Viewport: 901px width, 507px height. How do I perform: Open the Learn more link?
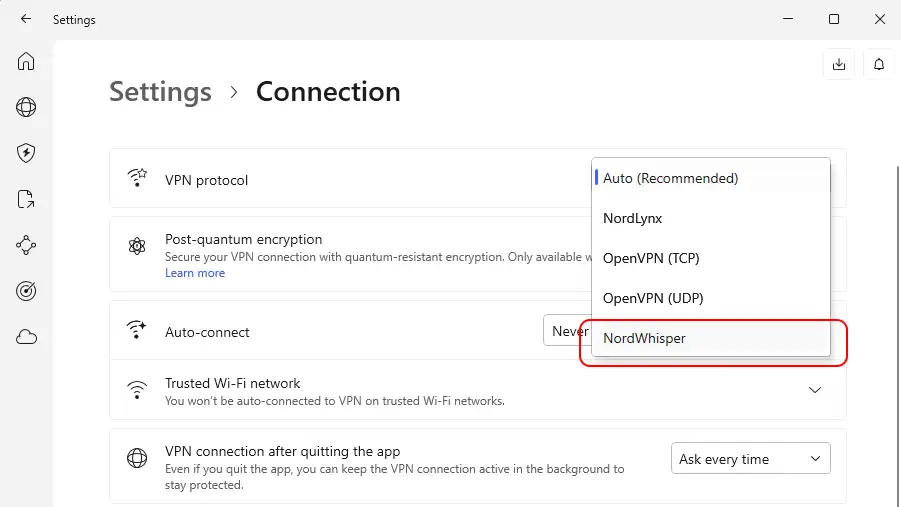click(x=195, y=273)
